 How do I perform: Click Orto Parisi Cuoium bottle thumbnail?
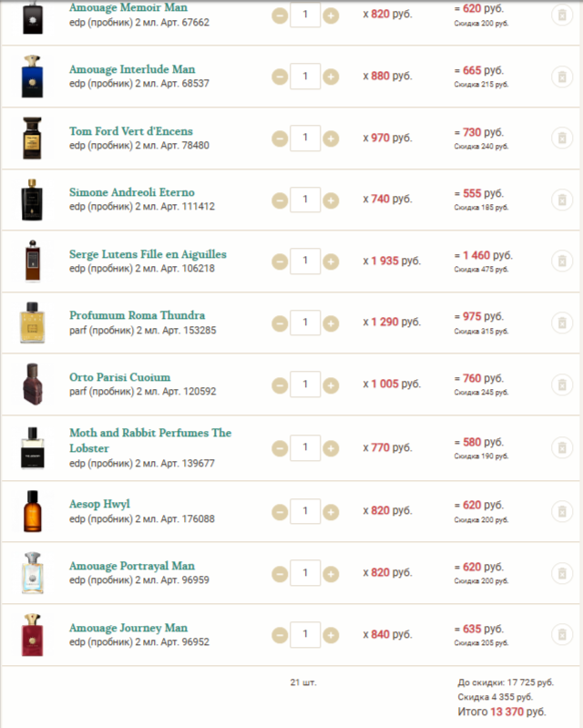[x=33, y=385]
